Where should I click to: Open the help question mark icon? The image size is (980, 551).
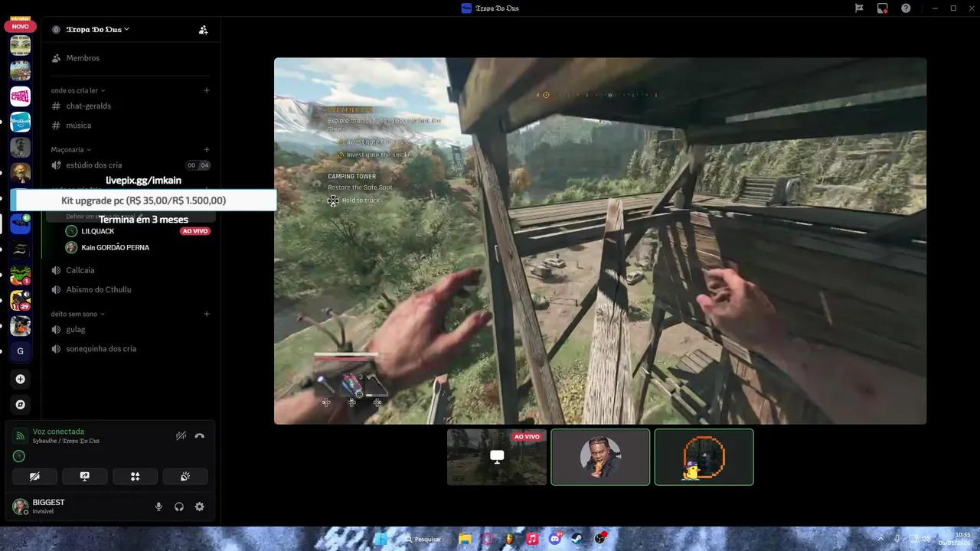906,8
